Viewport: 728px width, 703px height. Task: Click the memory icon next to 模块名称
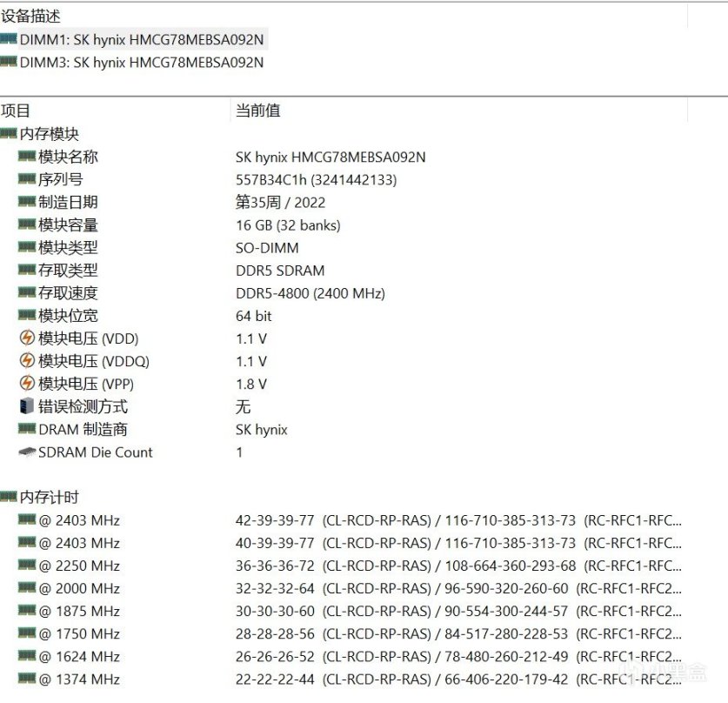pyautogui.click(x=27, y=156)
